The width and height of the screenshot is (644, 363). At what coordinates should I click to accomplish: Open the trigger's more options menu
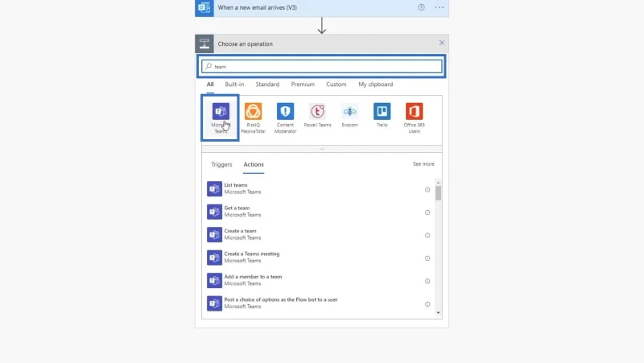[439, 7]
